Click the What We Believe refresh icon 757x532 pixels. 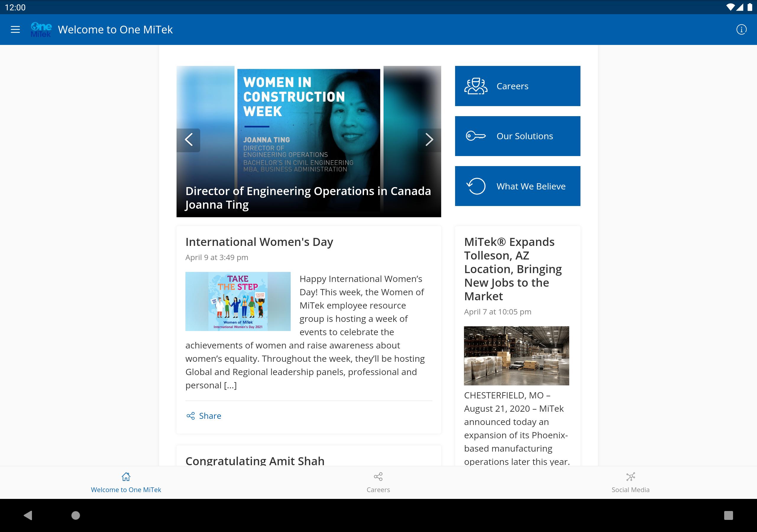476,186
